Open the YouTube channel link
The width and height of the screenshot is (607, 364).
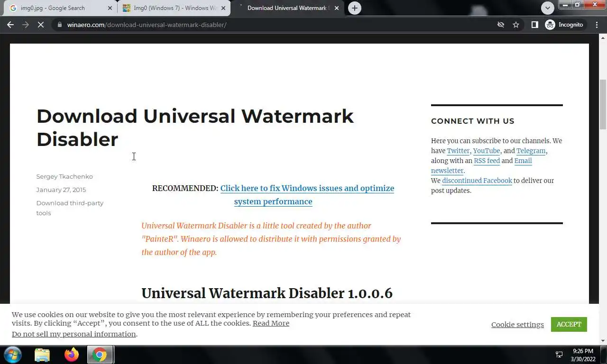(x=487, y=151)
